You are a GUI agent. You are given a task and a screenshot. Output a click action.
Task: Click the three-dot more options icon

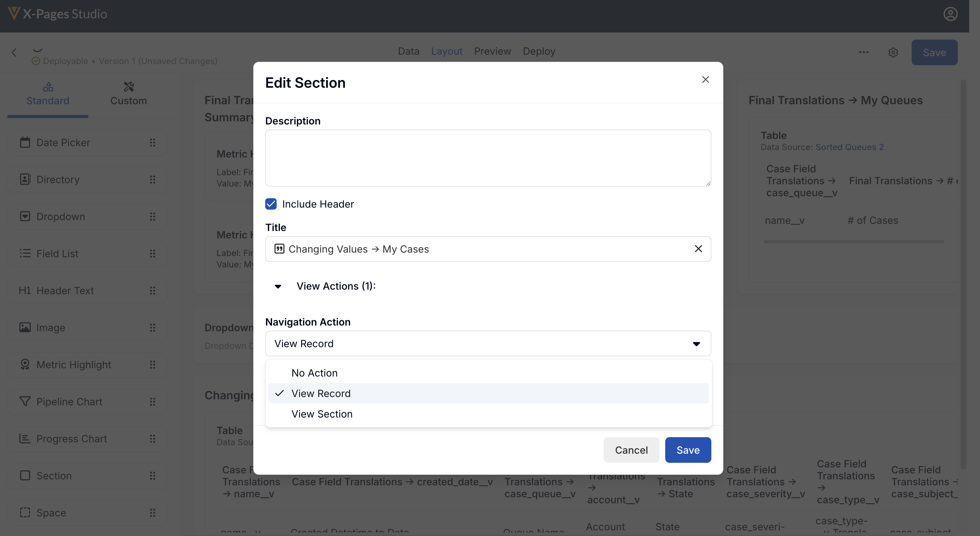[x=863, y=52]
